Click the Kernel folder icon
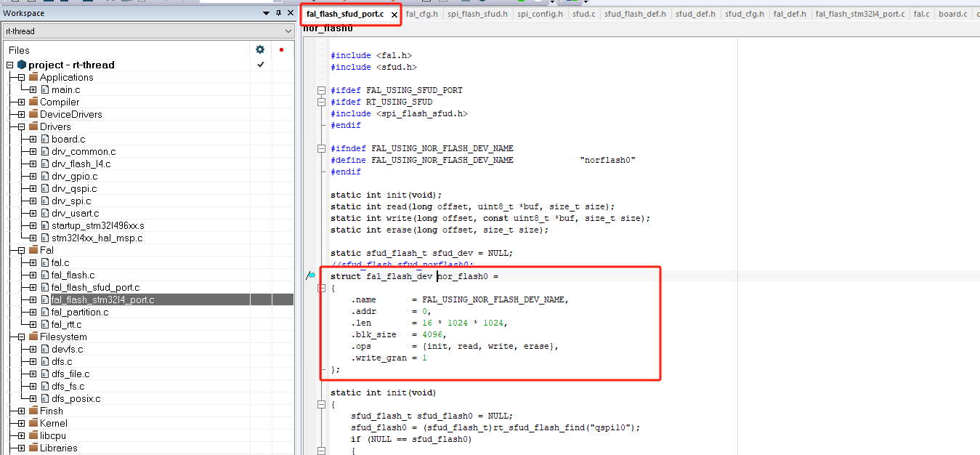Image resolution: width=980 pixels, height=455 pixels. pyautogui.click(x=33, y=423)
